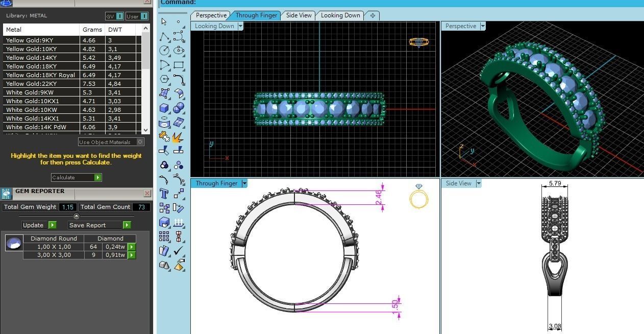Image resolution: width=644 pixels, height=334 pixels.
Task: Select the rectangle tool
Action: point(179,65)
